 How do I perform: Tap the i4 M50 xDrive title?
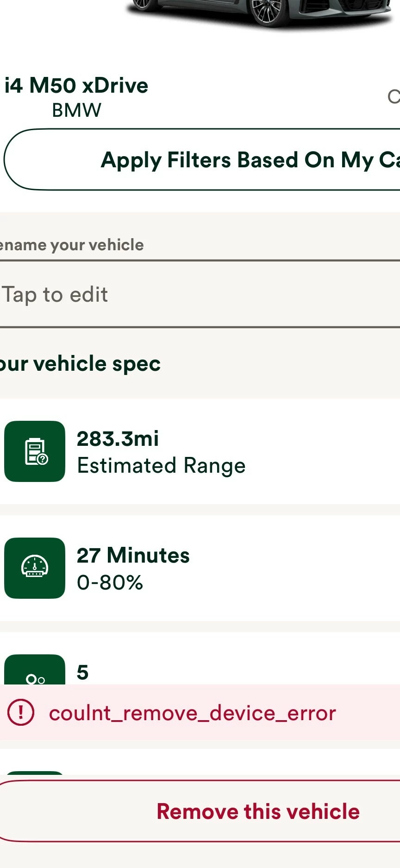point(76,86)
